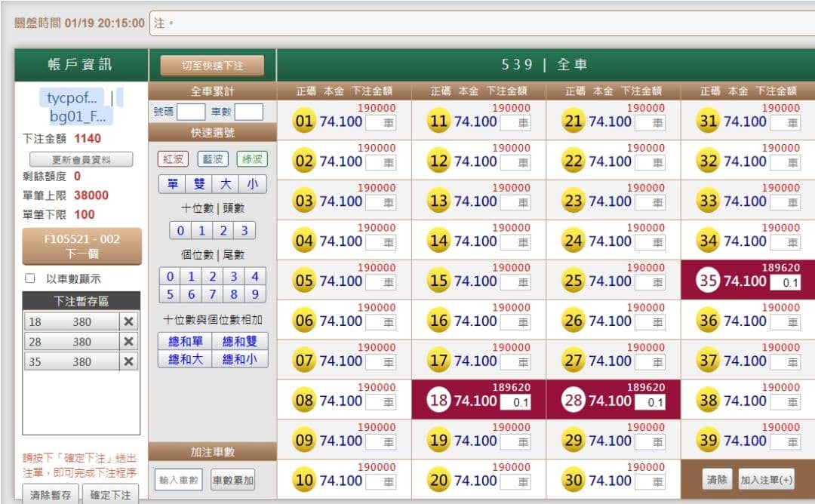Select number ball 10
Image resolution: width=815 pixels, height=504 pixels.
304,480
